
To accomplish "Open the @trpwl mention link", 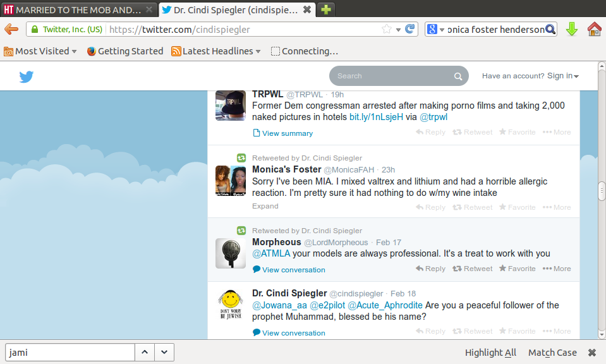I will [x=433, y=117].
